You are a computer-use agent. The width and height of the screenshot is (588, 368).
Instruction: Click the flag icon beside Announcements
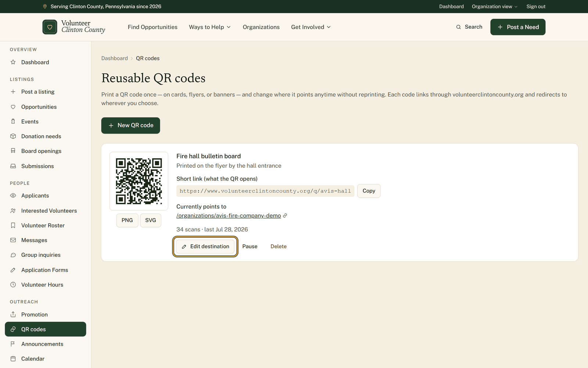13,344
